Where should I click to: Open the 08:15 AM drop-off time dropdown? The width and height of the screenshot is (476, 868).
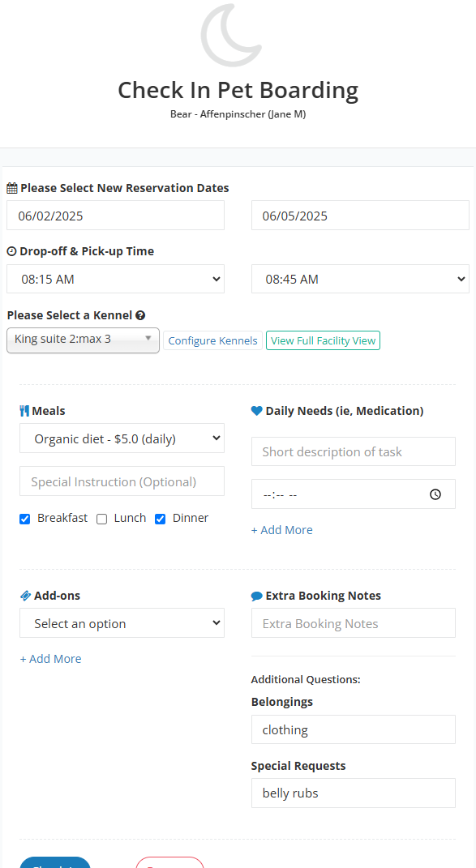click(x=115, y=279)
